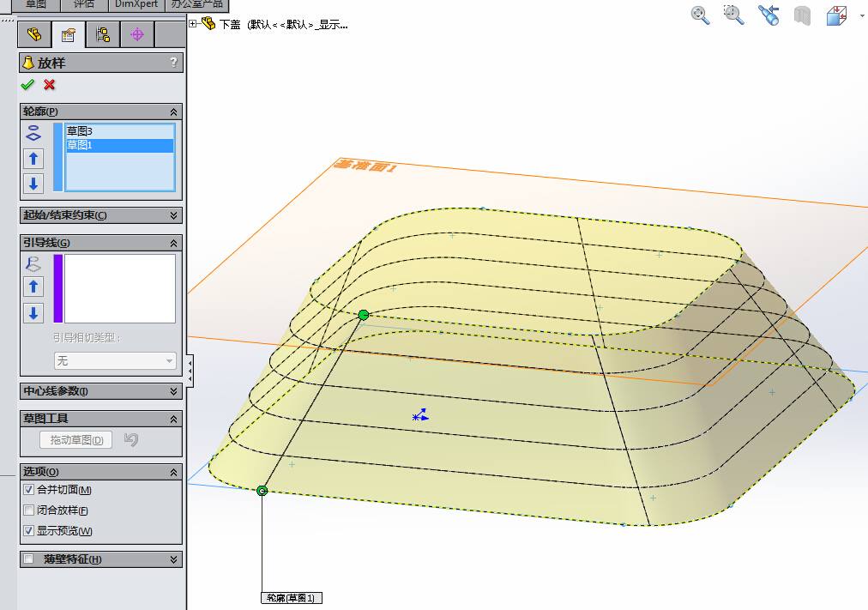Viewport: 868px width, 610px height.
Task: Open the view orientation dropdown arrow
Action: [861, 15]
